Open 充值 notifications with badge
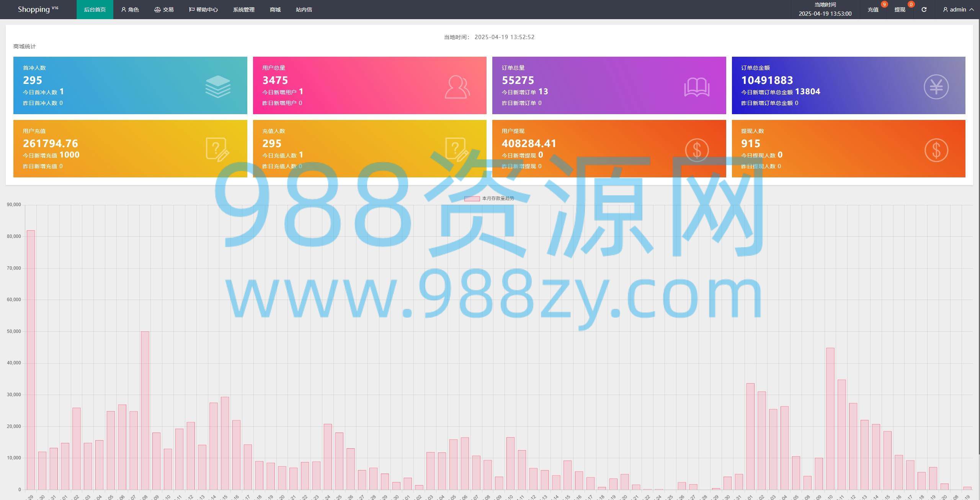This screenshot has width=980, height=500. 873,10
